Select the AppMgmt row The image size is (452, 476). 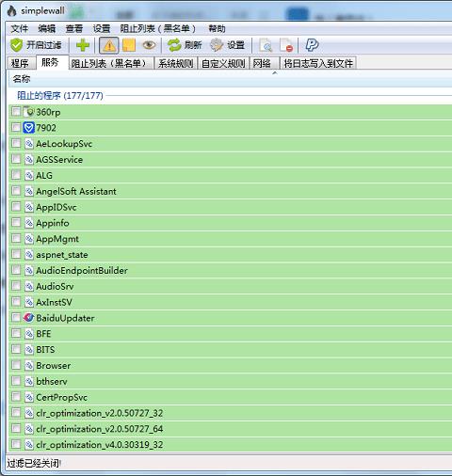point(231,239)
